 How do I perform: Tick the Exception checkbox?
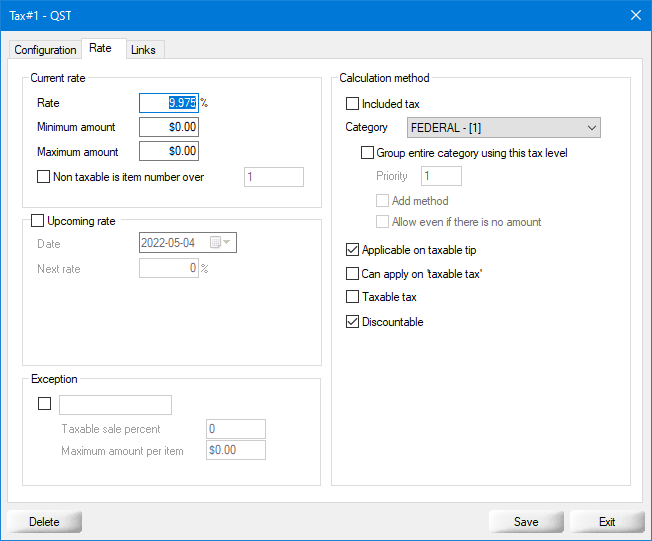[x=44, y=404]
